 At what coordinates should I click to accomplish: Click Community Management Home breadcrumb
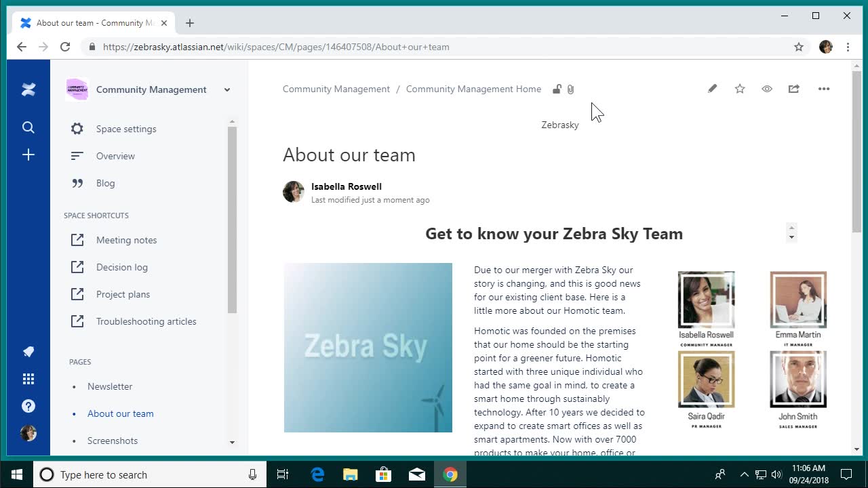click(x=473, y=89)
